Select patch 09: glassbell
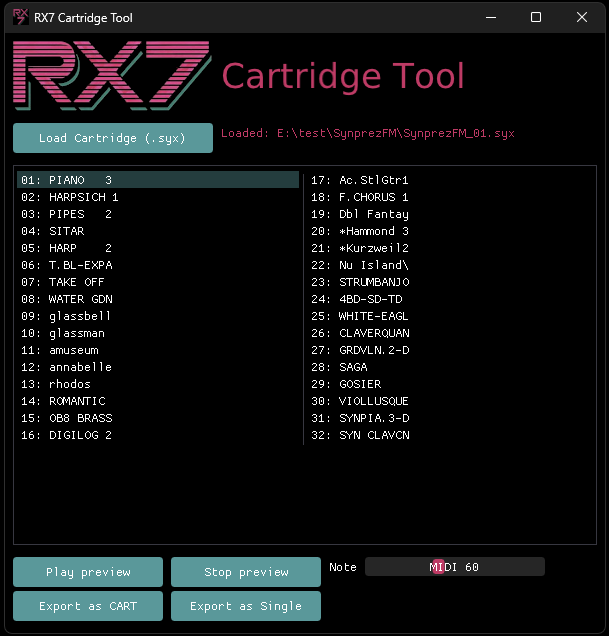The width and height of the screenshot is (609, 636). tap(158, 316)
